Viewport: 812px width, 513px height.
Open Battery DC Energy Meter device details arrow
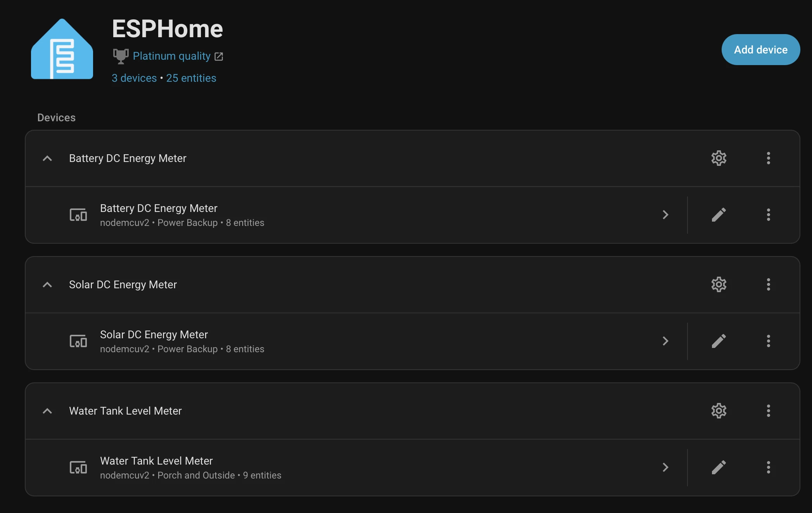[x=665, y=215]
